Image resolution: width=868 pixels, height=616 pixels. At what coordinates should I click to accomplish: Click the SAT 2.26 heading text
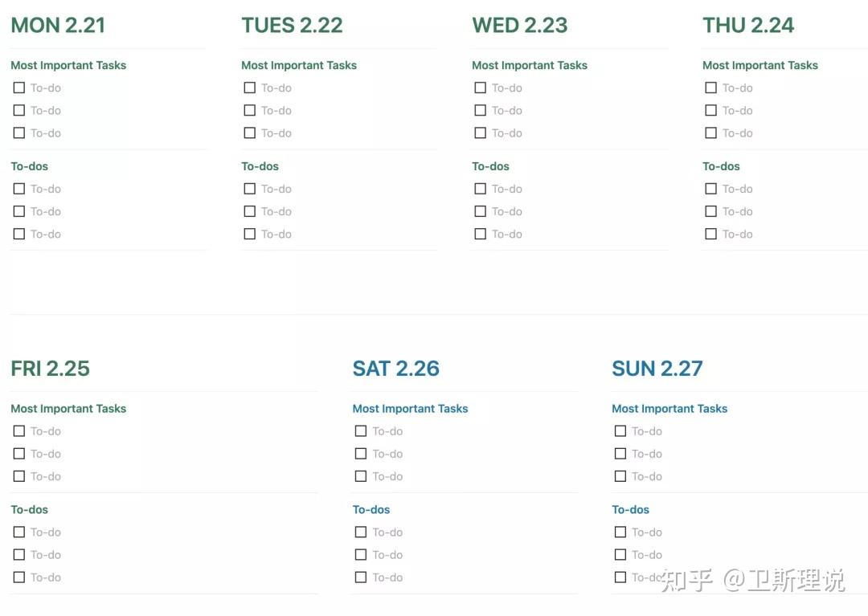(395, 369)
